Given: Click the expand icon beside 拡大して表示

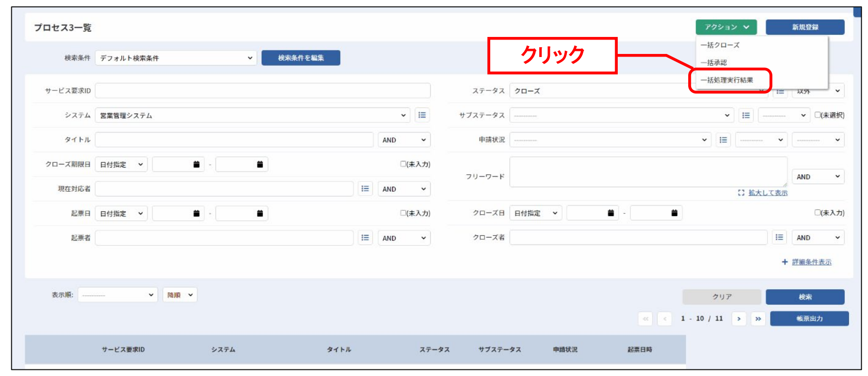Looking at the screenshot, I should tap(741, 193).
